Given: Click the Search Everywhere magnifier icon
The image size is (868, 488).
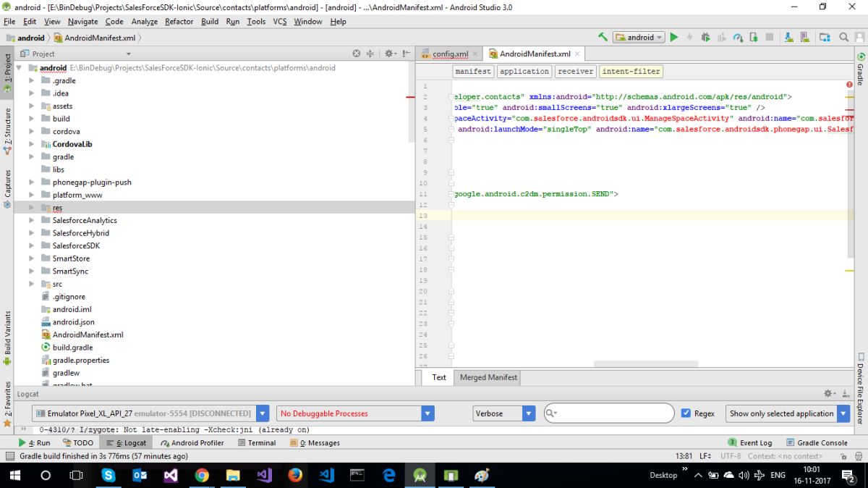Looking at the screenshot, I should point(844,37).
